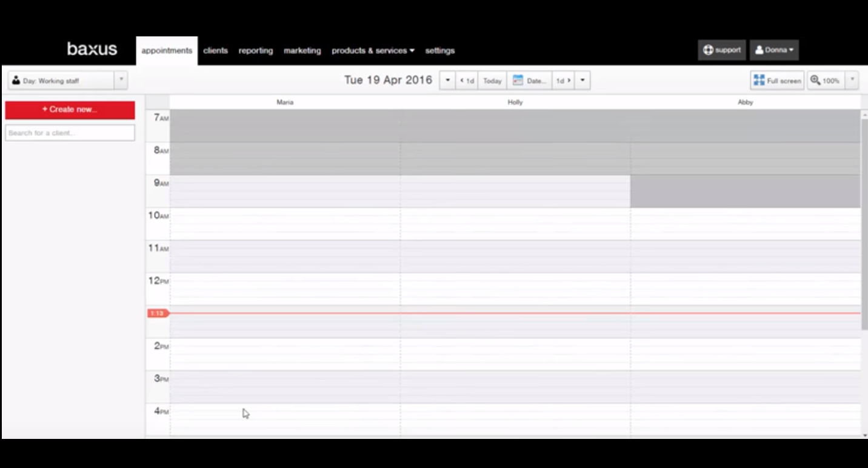Click the support lifebuoy button
868x468 pixels.
tap(721, 50)
